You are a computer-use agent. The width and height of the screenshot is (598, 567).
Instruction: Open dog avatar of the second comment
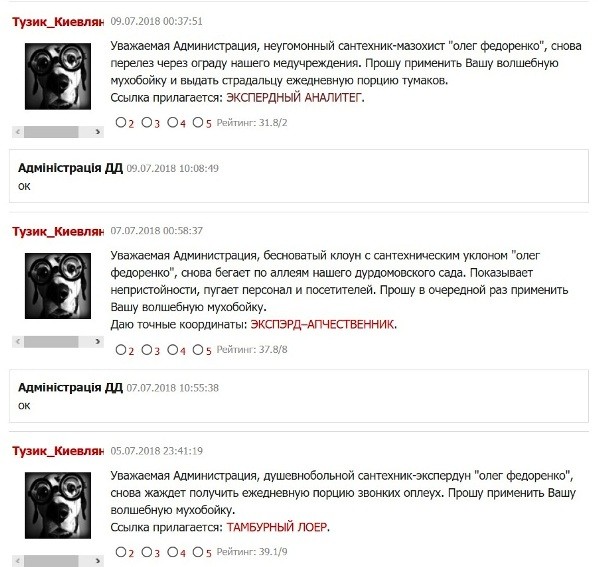coord(58,286)
